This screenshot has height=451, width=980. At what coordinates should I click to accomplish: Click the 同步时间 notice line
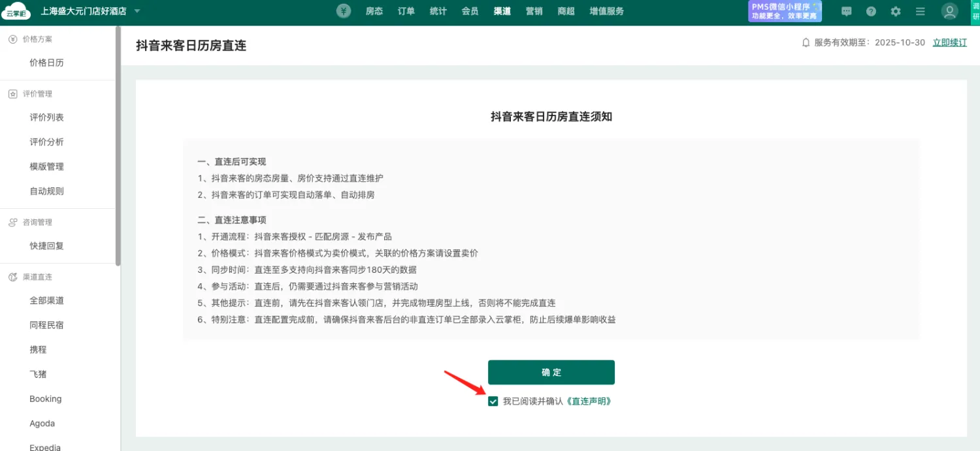[307, 270]
